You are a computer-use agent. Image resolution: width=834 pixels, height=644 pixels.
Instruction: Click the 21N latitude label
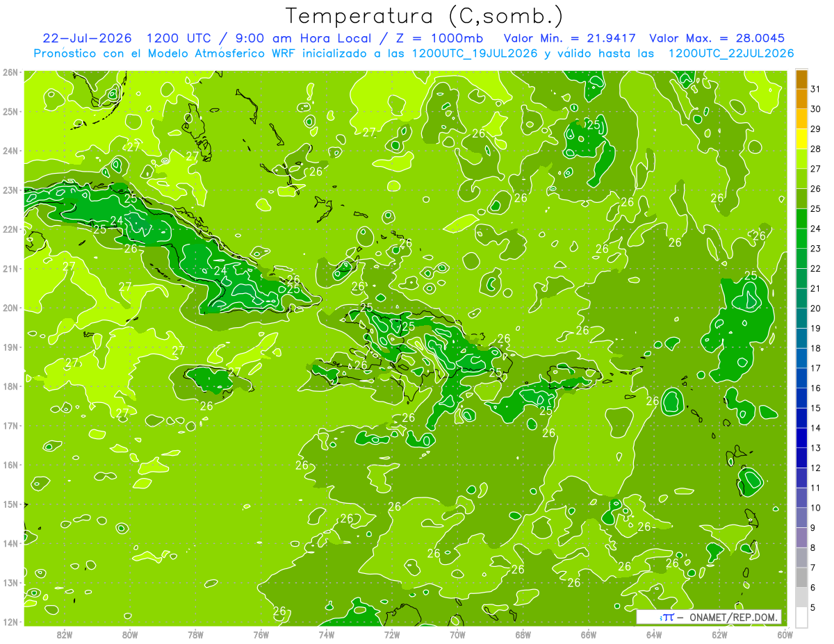click(10, 268)
